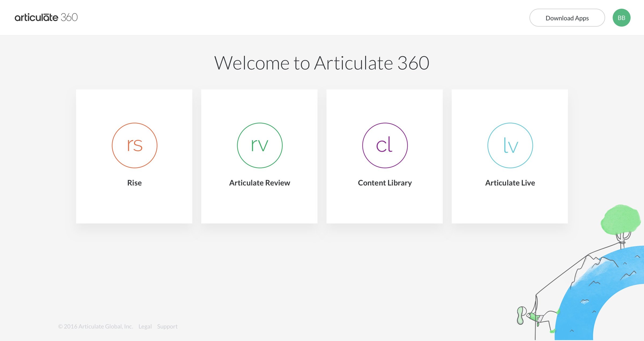Click the Welcome to Articulate 360 heading
Image resolution: width=644 pixels, height=341 pixels.
pos(322,63)
